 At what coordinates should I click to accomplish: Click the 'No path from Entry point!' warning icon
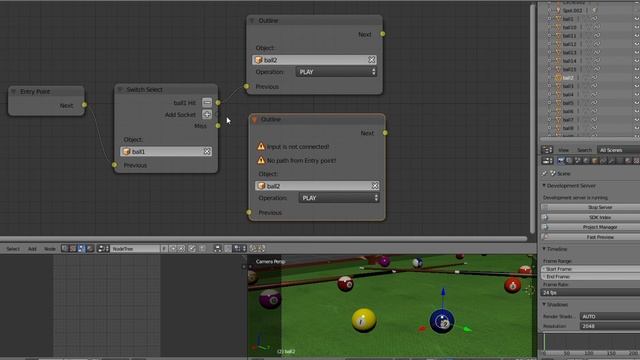tap(261, 160)
